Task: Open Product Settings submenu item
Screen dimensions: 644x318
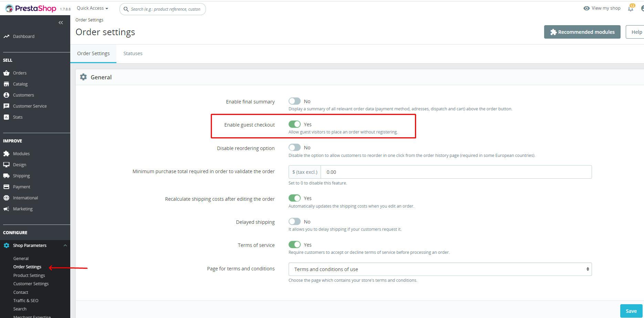Action: coord(29,275)
